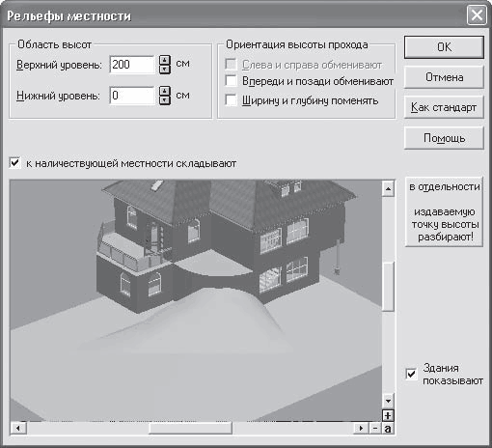Click preview scrollbar up arrow
The image size is (492, 448).
click(388, 188)
